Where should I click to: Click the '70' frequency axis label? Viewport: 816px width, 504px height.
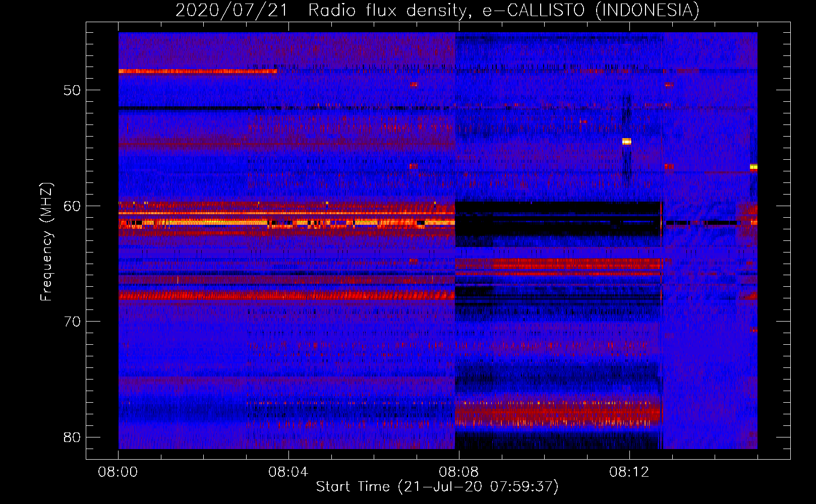click(x=72, y=322)
